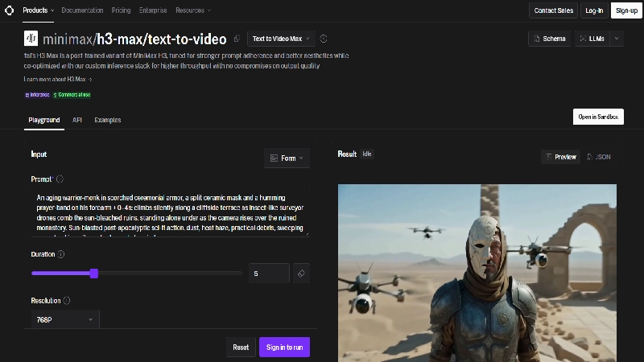Open the Text to Video Max dropdown
The image size is (644, 362).
281,39
